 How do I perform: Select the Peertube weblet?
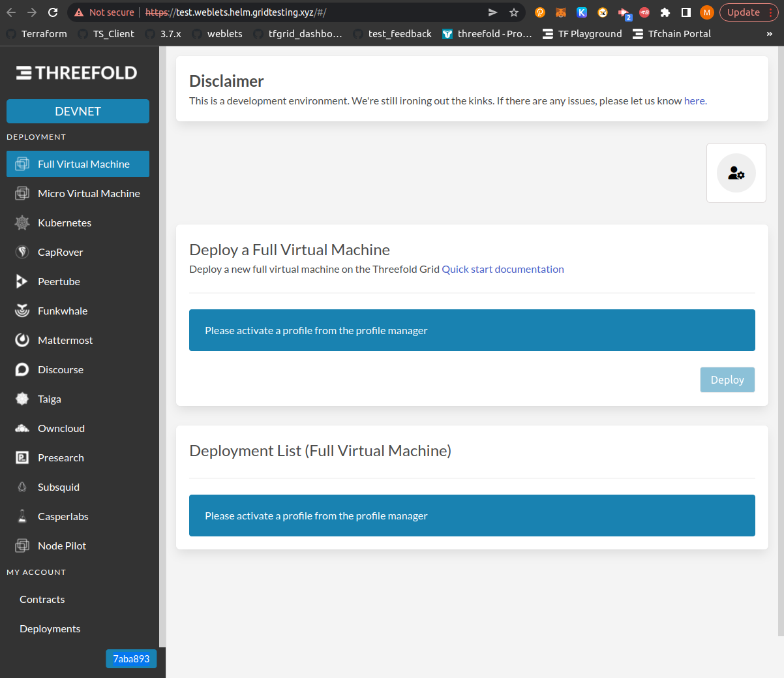(x=58, y=281)
